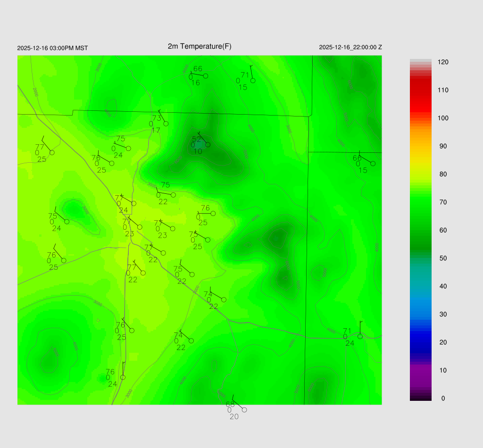Viewport: 483px width, 448px height.
Task: Pick the yellow band near 90 on colorbar
Action: [x=421, y=146]
